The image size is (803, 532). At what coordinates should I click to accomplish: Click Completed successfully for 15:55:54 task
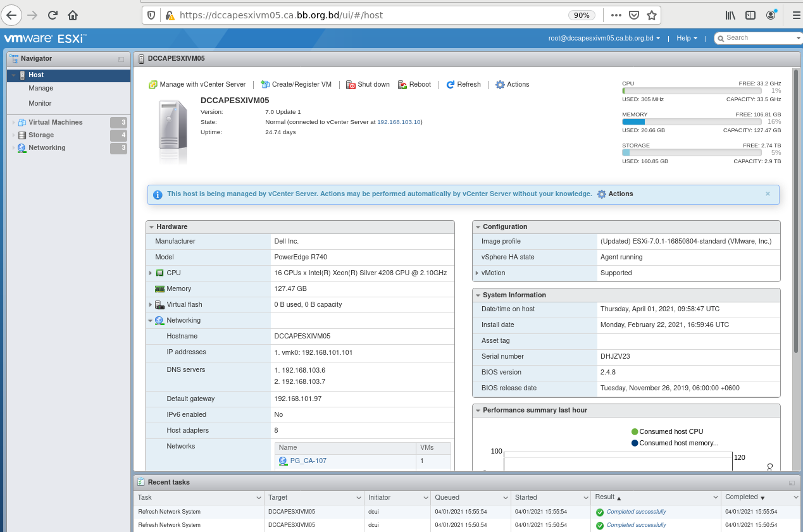[x=636, y=512]
